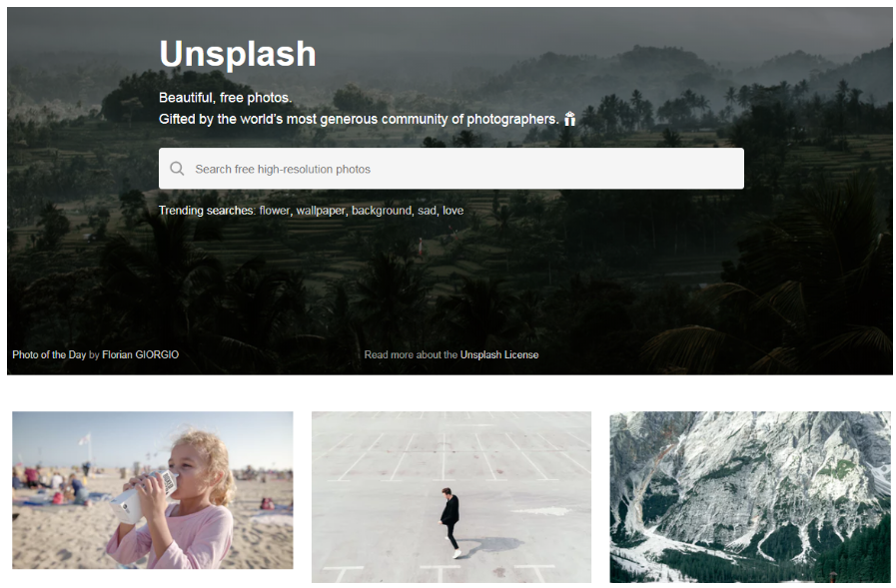Open the Photo of the Day link
This screenshot has height=588, width=896.
click(49, 354)
